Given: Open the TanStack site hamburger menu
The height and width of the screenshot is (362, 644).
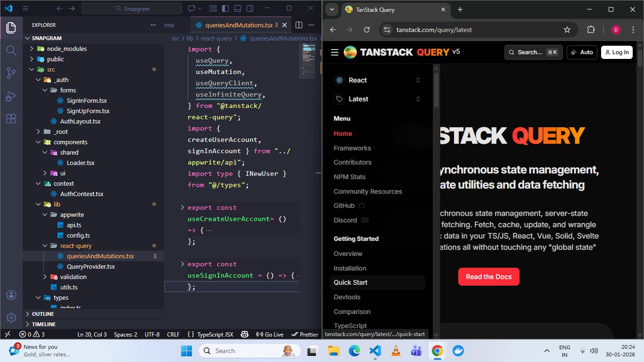Looking at the screenshot, I should [x=335, y=52].
